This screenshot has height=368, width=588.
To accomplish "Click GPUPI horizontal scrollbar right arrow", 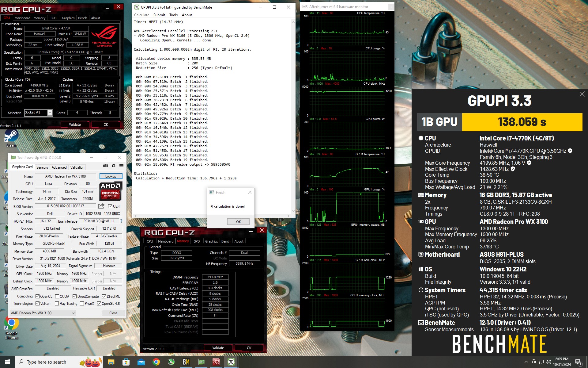I will pos(288,216).
